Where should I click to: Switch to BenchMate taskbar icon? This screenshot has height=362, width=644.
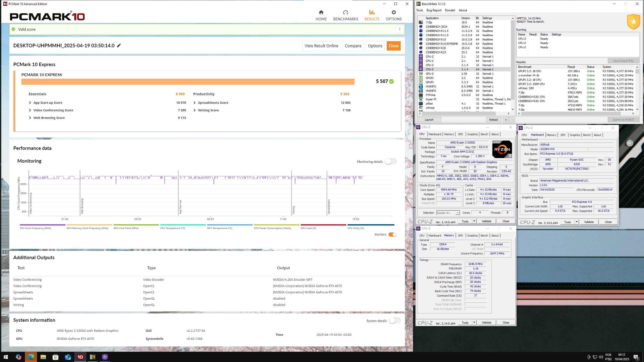(x=92, y=357)
